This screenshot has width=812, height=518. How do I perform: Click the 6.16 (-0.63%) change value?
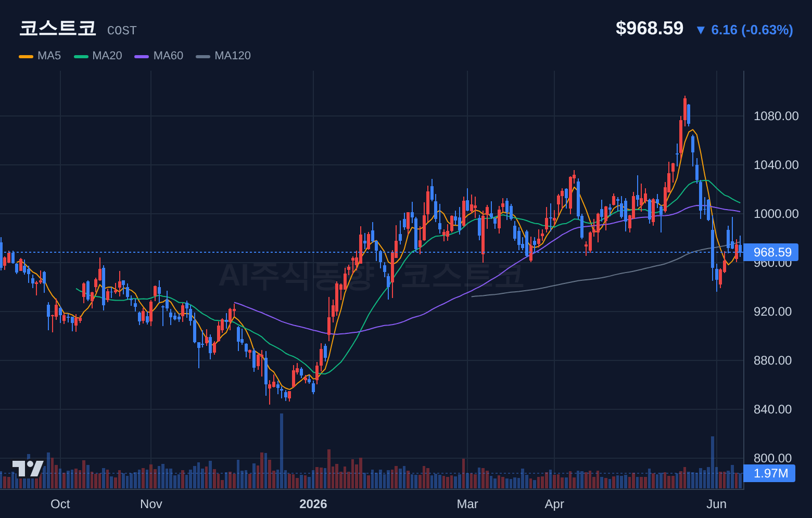click(752, 30)
